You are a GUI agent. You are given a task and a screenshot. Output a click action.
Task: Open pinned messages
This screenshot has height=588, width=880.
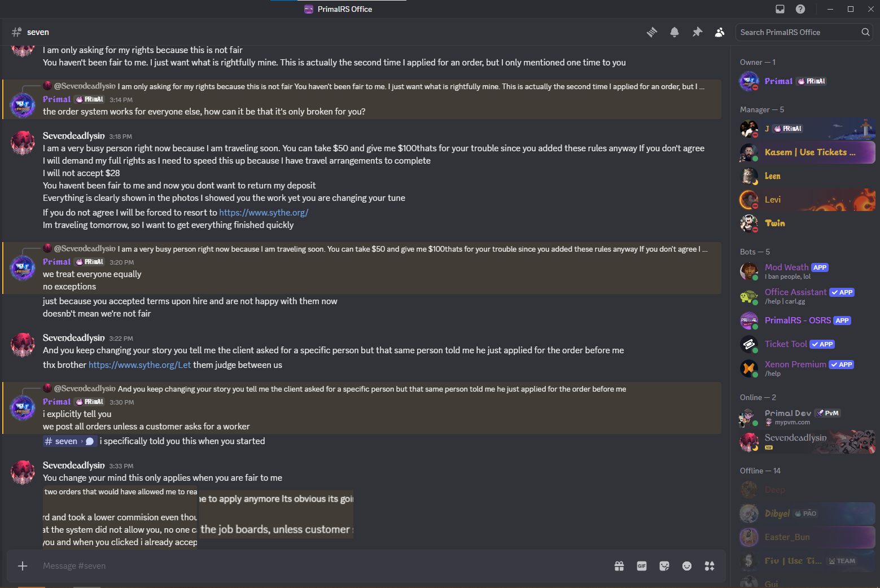(x=698, y=32)
